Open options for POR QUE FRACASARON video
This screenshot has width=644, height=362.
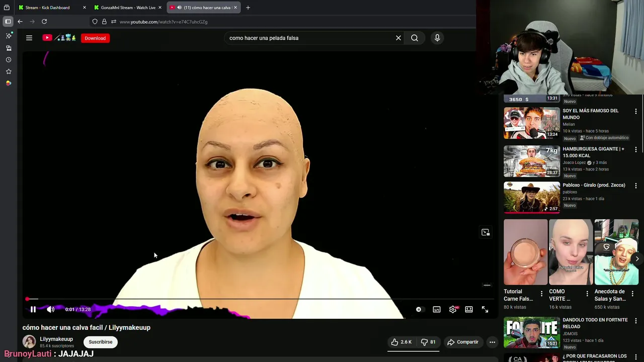pos(635,356)
